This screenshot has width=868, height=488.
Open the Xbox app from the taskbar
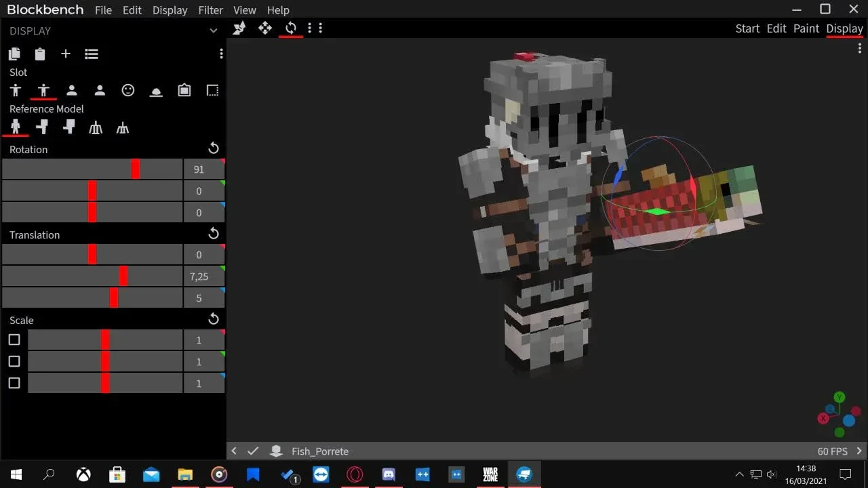(83, 474)
